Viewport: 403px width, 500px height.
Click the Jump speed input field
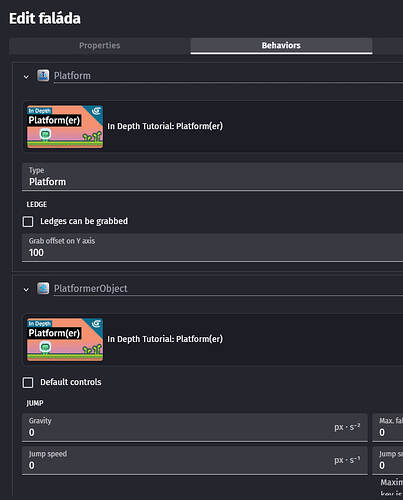[x=195, y=460]
